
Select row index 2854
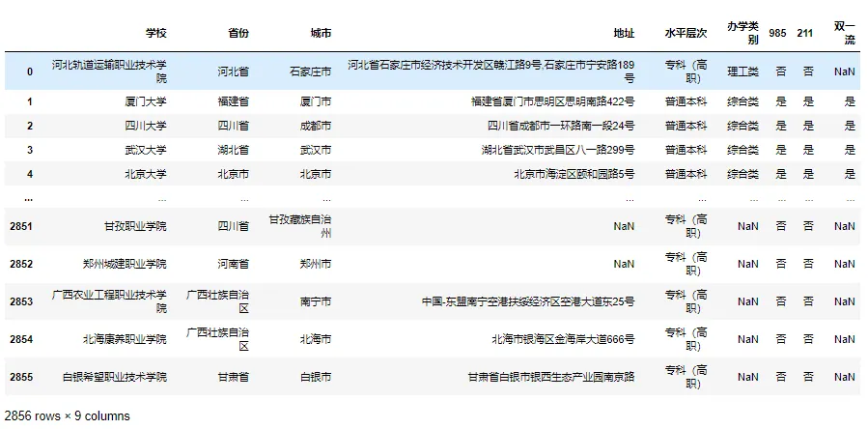pyautogui.click(x=21, y=339)
